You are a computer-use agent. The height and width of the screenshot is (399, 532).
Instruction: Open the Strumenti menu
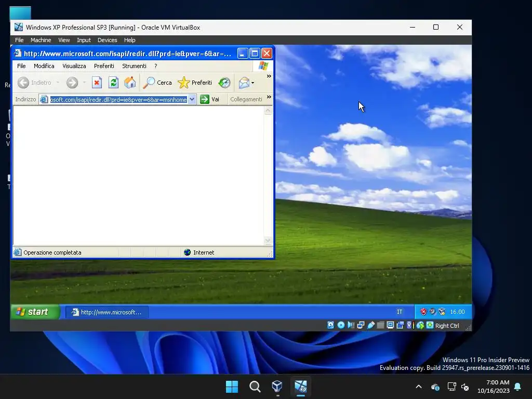tap(134, 66)
